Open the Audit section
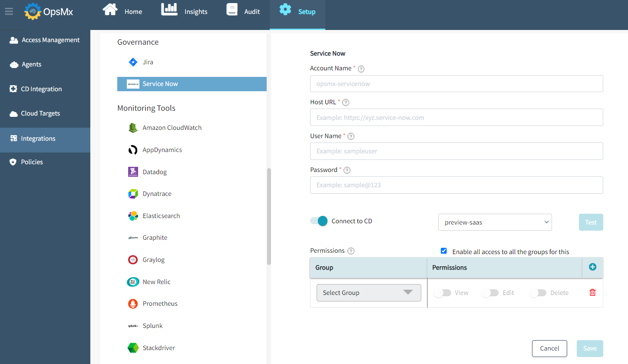This screenshot has height=364, width=628. coord(242,11)
